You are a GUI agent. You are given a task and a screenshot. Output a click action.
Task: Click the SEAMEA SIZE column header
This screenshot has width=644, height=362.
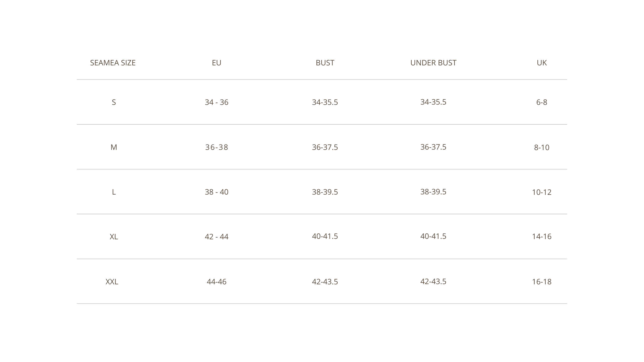click(x=113, y=63)
